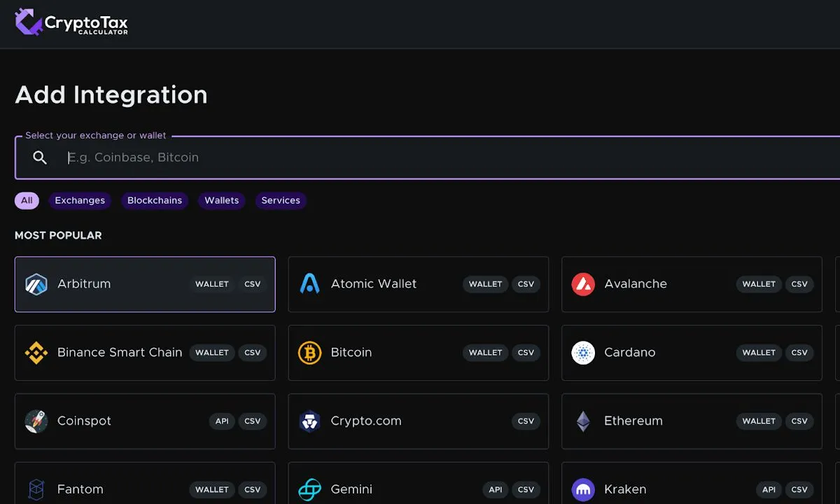Click the Coinspot rocket icon

36,421
